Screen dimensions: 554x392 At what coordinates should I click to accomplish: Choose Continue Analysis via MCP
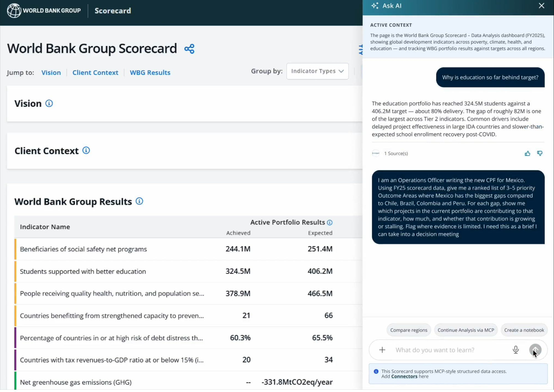coord(466,330)
